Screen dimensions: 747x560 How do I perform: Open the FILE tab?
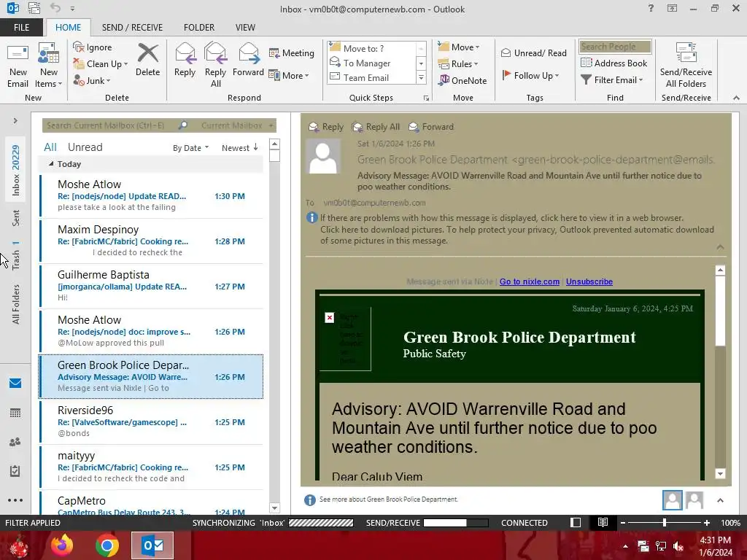click(21, 27)
